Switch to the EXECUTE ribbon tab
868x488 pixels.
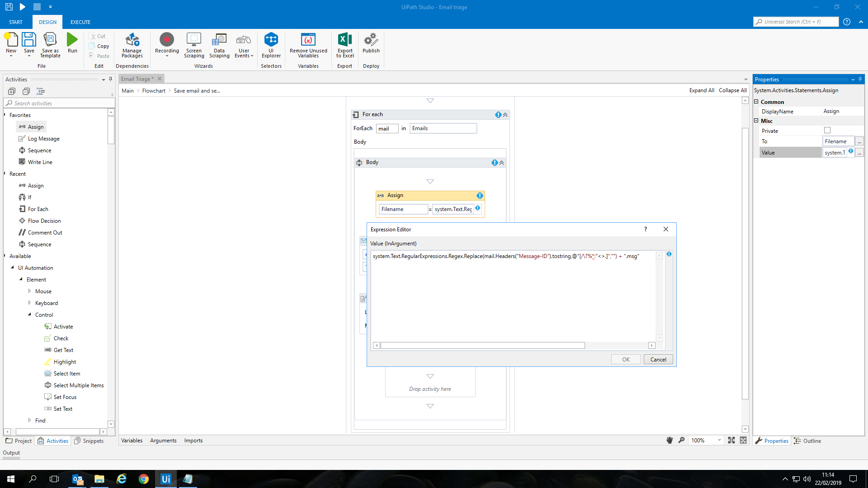coord(80,22)
